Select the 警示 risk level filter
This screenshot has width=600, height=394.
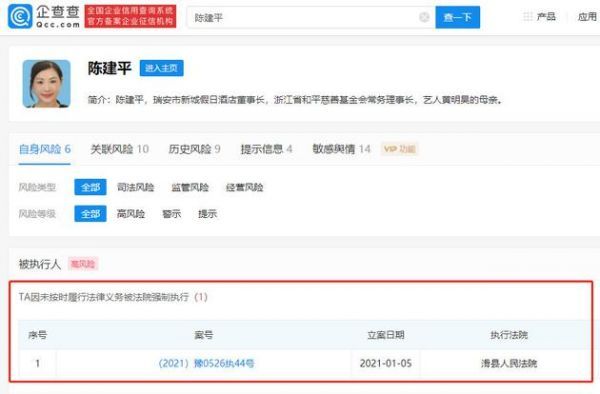[171, 213]
